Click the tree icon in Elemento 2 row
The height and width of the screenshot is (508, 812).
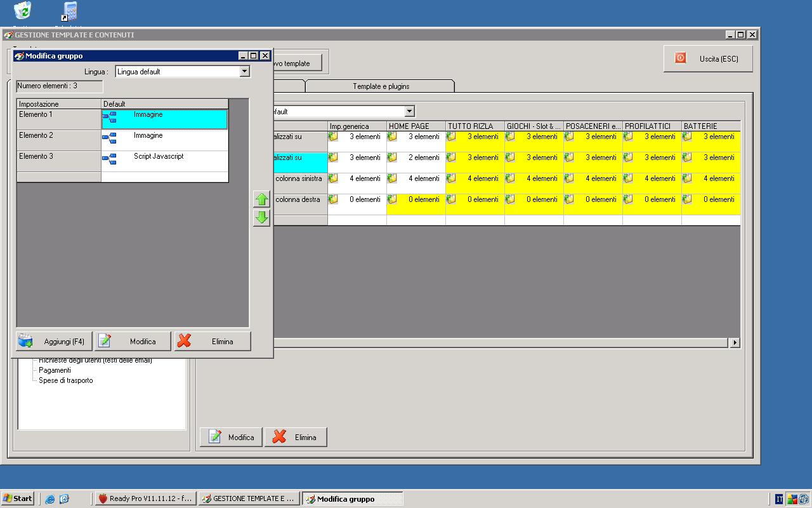coord(109,138)
